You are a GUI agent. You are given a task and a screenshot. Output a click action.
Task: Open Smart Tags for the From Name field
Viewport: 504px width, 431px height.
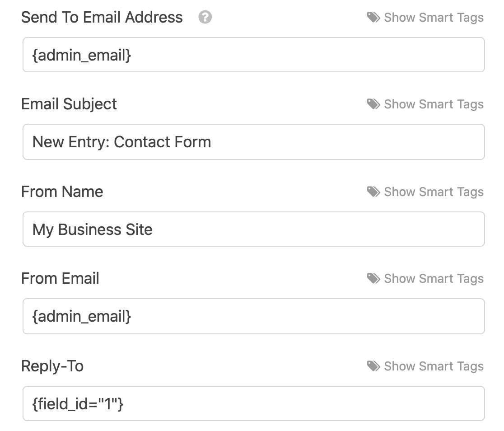click(434, 192)
